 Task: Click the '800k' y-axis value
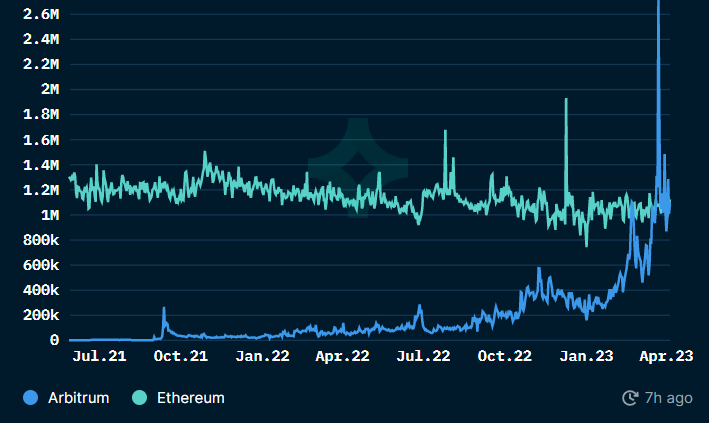pyautogui.click(x=41, y=240)
